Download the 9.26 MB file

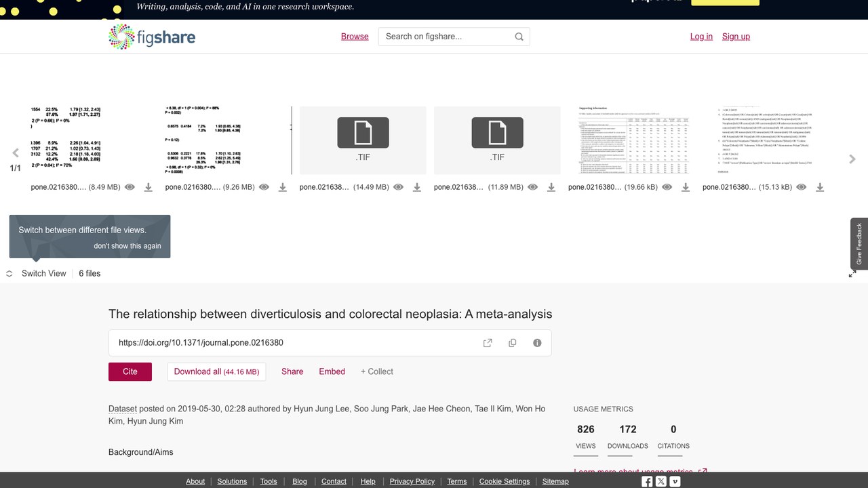point(283,187)
